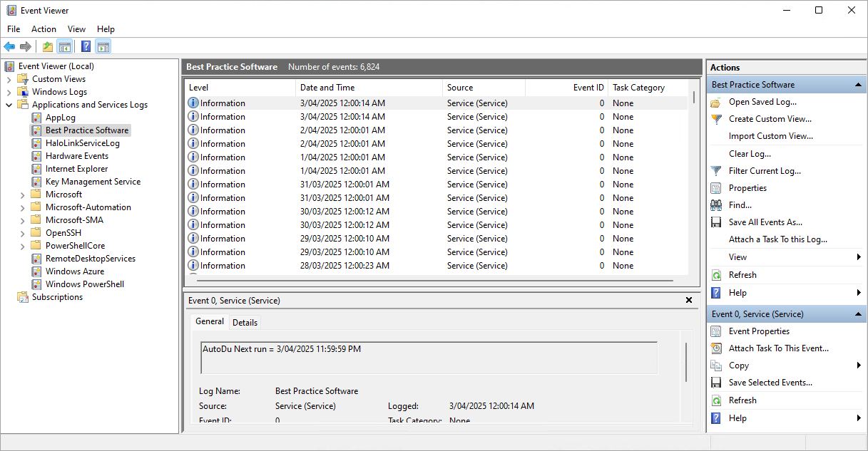Image resolution: width=868 pixels, height=451 pixels.
Task: Collapse the Event 0, Service actions section
Action: [859, 314]
